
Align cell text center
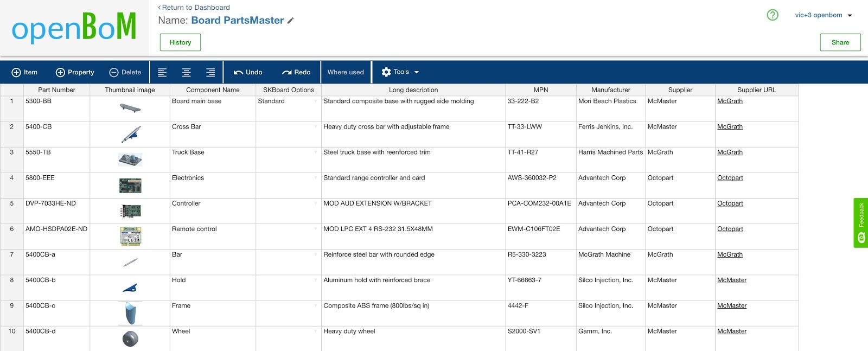[186, 72]
